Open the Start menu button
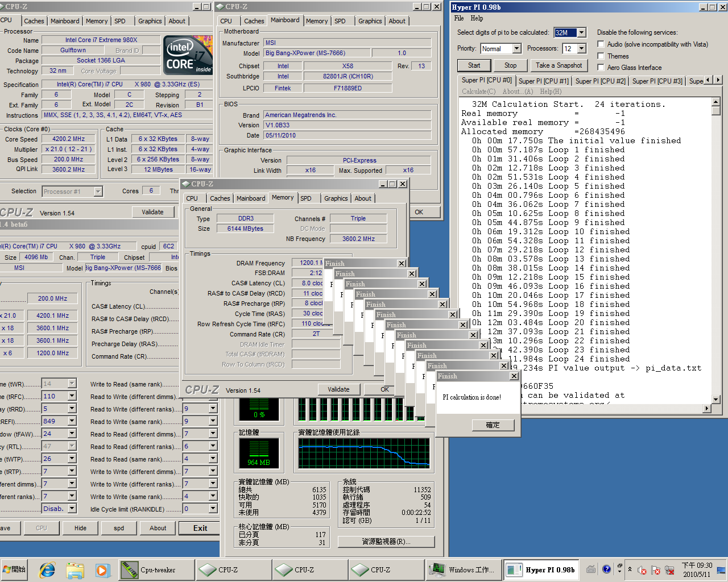This screenshot has width=728, height=582. tap(15, 569)
